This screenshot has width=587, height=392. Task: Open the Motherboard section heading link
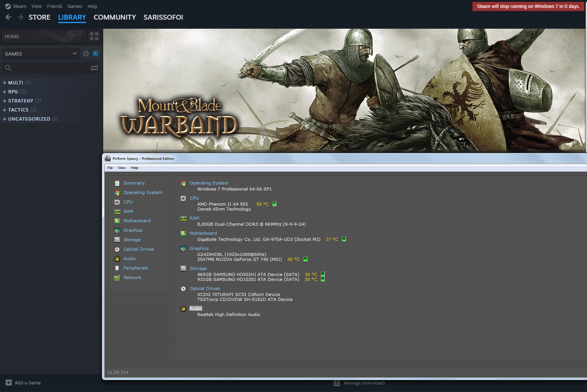pyautogui.click(x=203, y=233)
